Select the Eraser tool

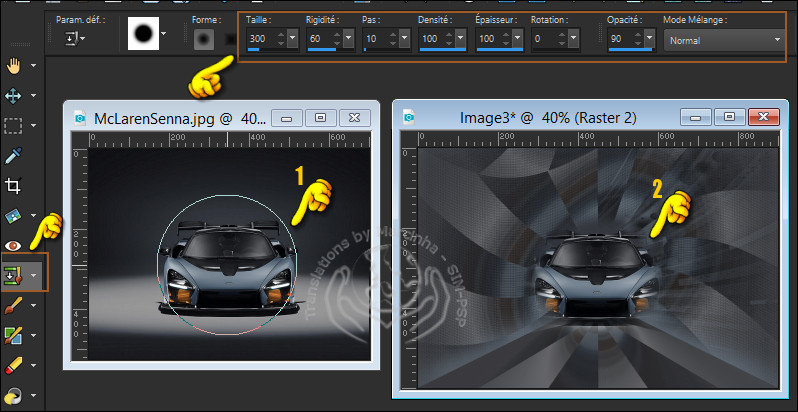coord(14,364)
